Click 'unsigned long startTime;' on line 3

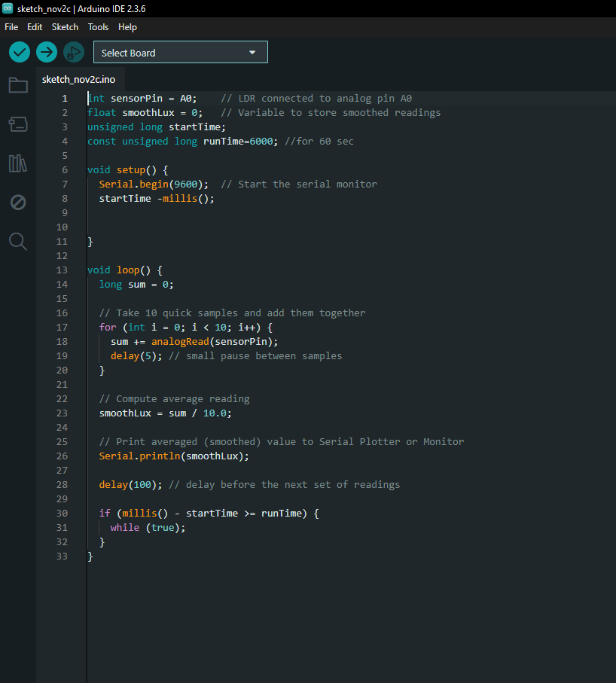tap(157, 127)
